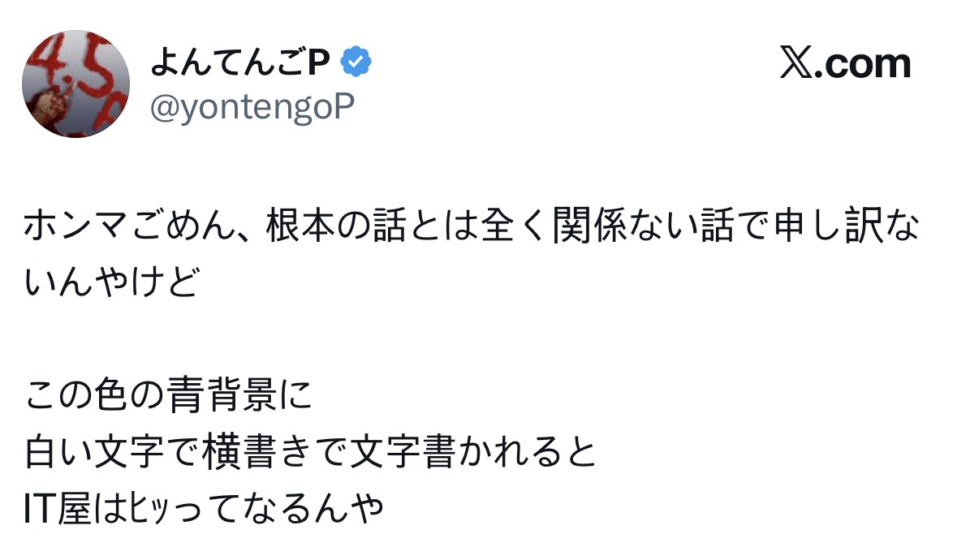Screen dimensions: 957x560
Task: Click the line いんやけど
Action: coord(111,281)
